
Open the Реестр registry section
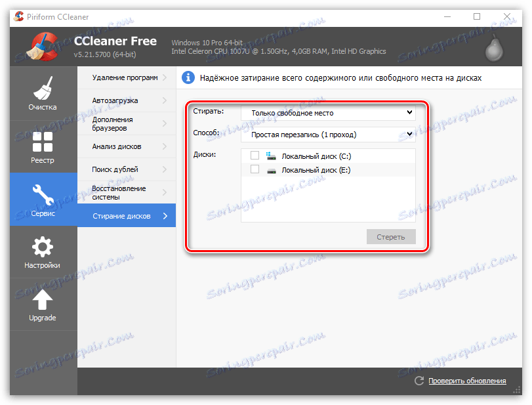[43, 147]
